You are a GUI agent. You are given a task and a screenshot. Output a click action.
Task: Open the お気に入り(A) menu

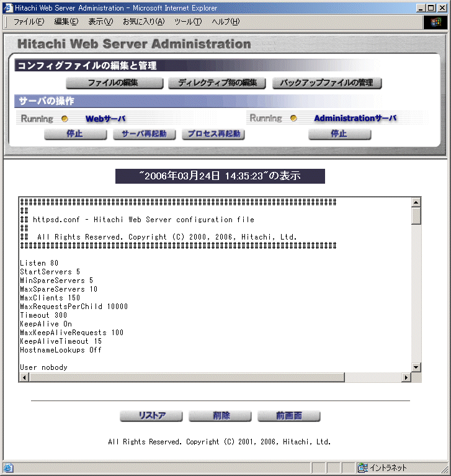[143, 22]
